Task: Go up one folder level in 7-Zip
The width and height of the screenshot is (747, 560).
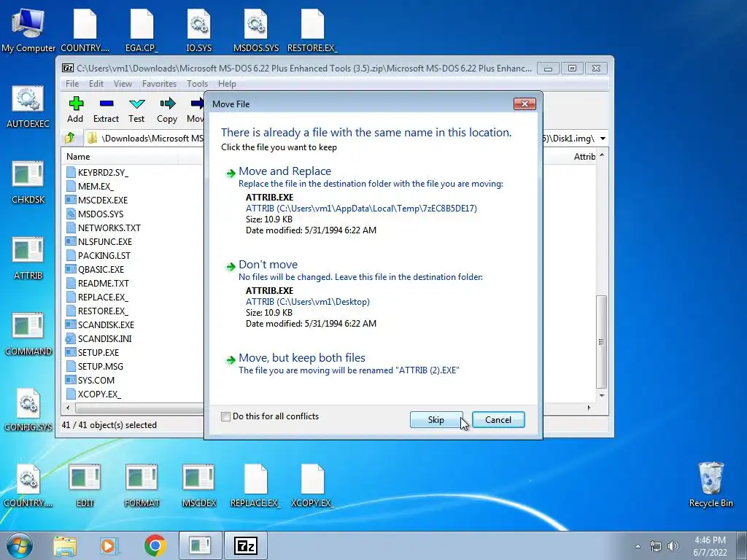Action: (70, 138)
